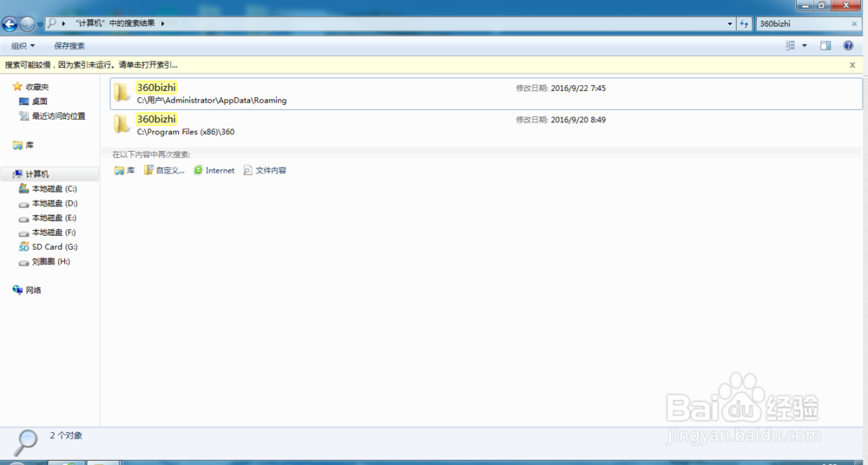Search again in 自定义...

tap(164, 171)
